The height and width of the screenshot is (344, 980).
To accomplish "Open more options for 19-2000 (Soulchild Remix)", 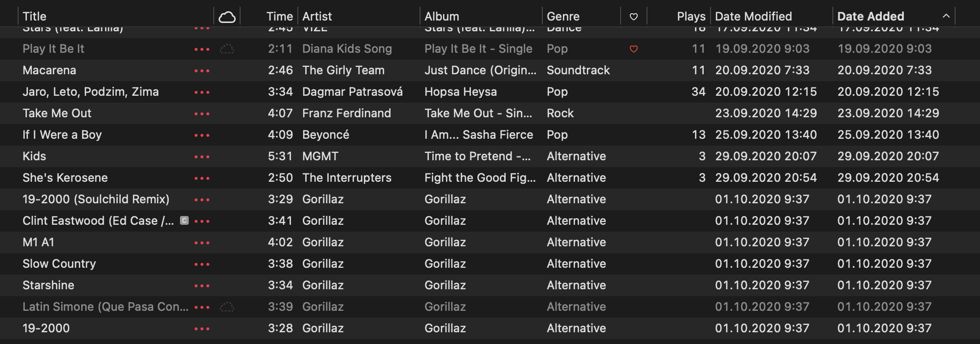I will point(201,200).
